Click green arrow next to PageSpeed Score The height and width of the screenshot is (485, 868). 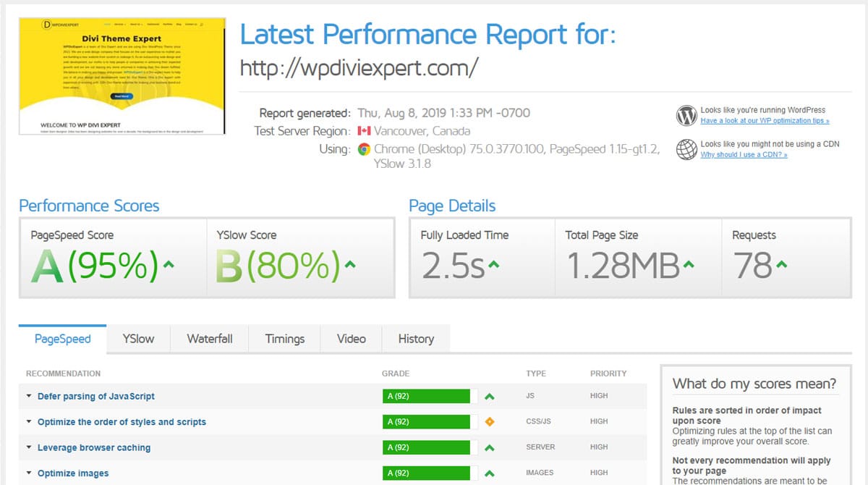[x=169, y=265]
